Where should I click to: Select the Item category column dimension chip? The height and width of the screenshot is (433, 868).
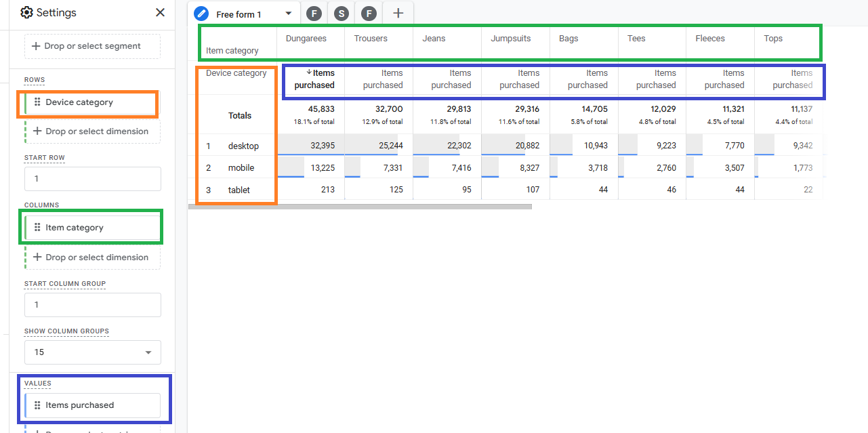(x=93, y=228)
